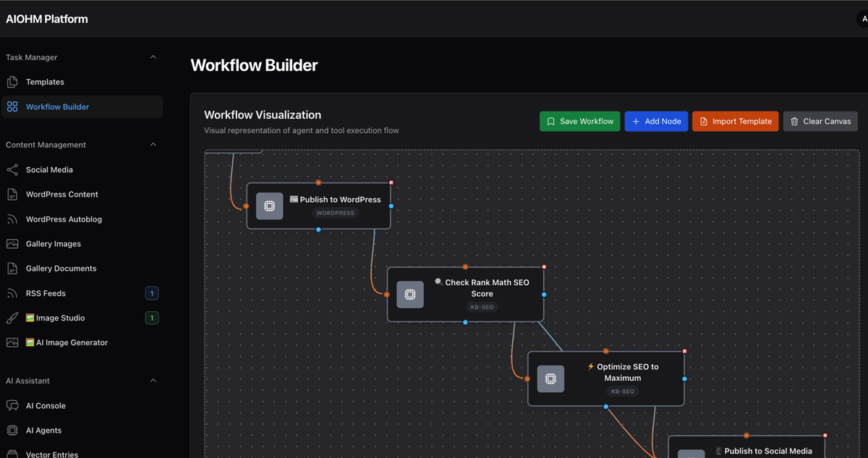Click right blue port on Optimize SEO node

tap(684, 378)
